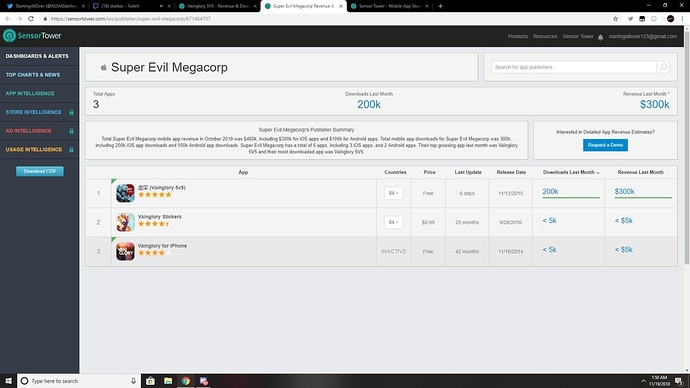Open the Sensor Tower menu

tap(578, 36)
